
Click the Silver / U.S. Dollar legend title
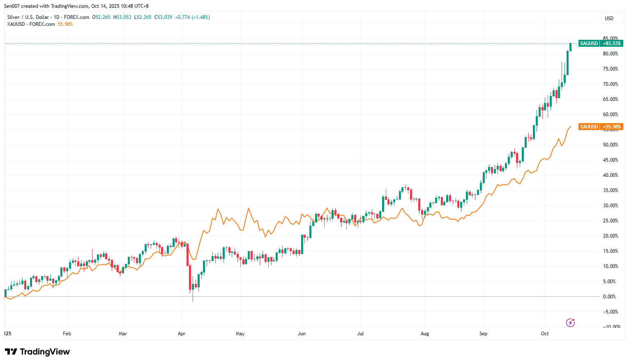28,17
